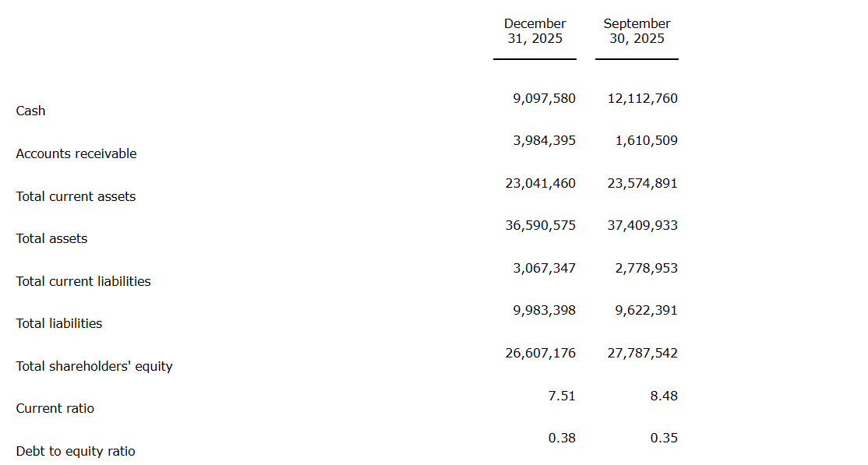Select total current assets value 23,574,891
868x465 pixels.
point(642,184)
